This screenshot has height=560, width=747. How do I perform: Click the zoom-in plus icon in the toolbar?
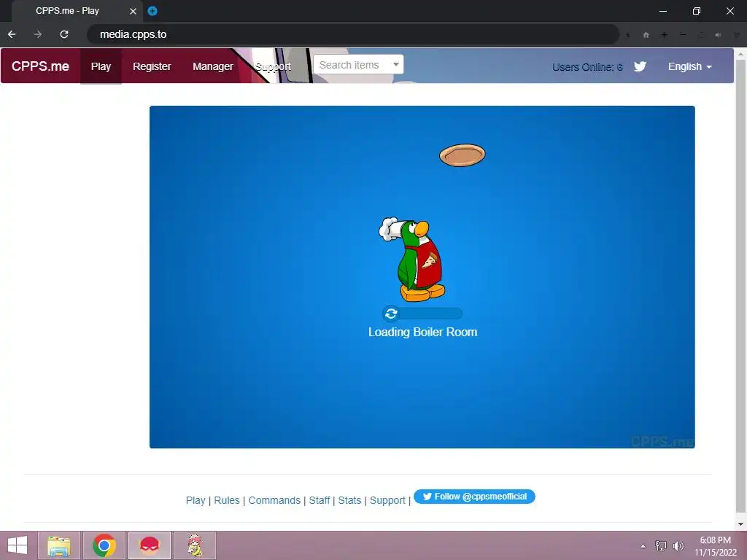coord(664,35)
